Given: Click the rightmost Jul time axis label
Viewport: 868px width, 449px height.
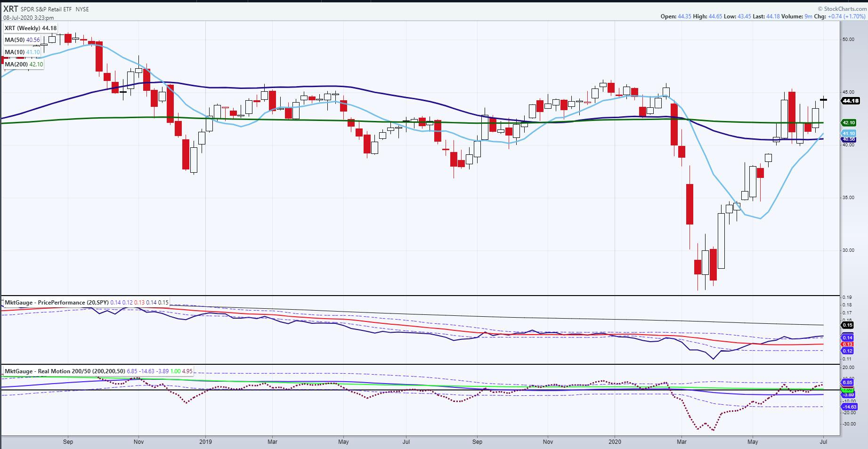Looking at the screenshot, I should click(x=824, y=442).
